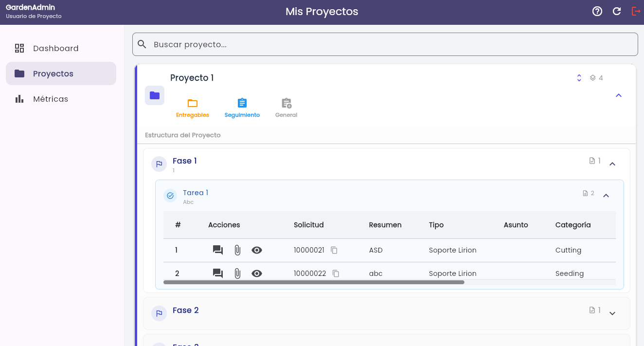Collapse the Proyecto 1 panel chevron
The image size is (644, 346).
619,95
